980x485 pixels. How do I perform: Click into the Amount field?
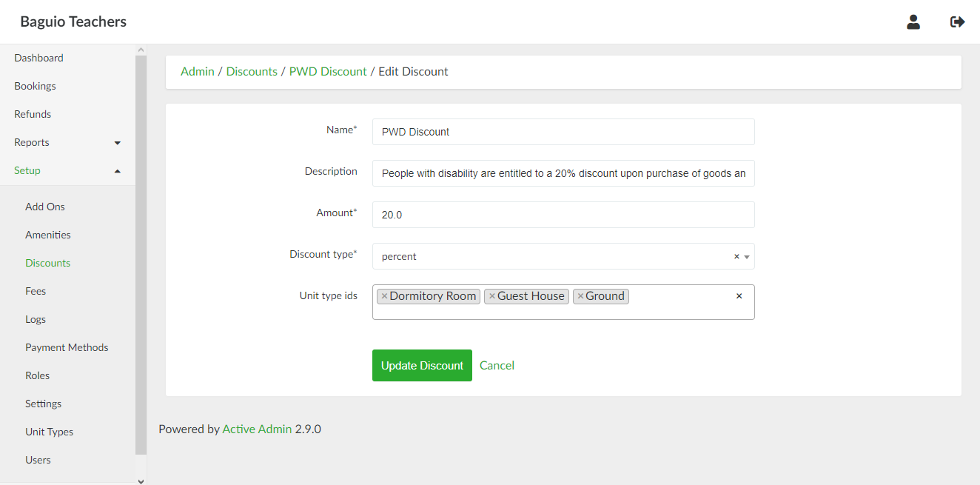pyautogui.click(x=563, y=215)
